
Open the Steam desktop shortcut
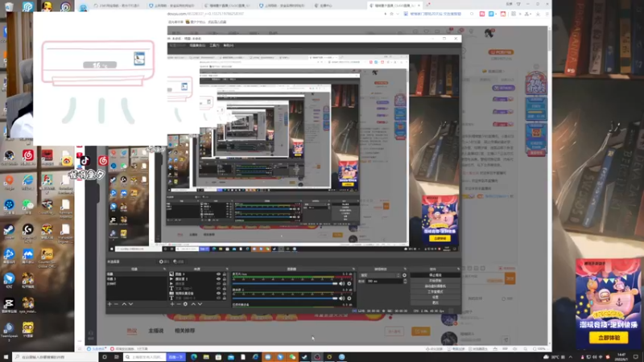9,232
